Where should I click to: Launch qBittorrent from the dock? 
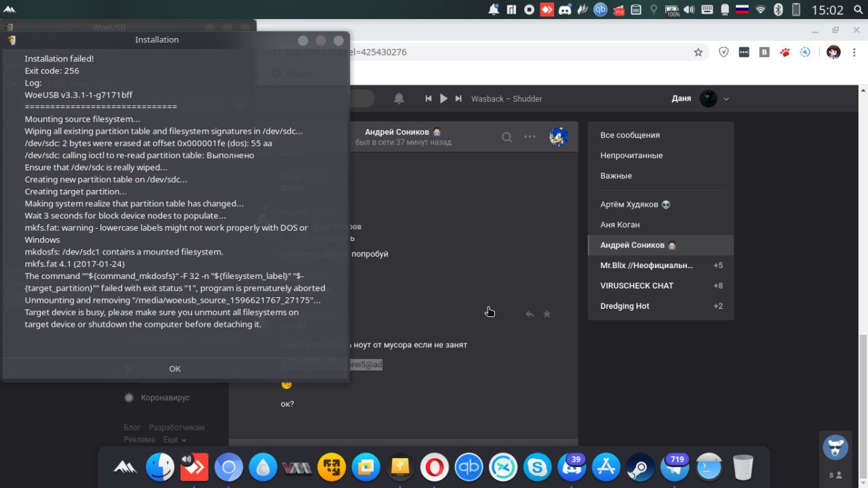[469, 467]
